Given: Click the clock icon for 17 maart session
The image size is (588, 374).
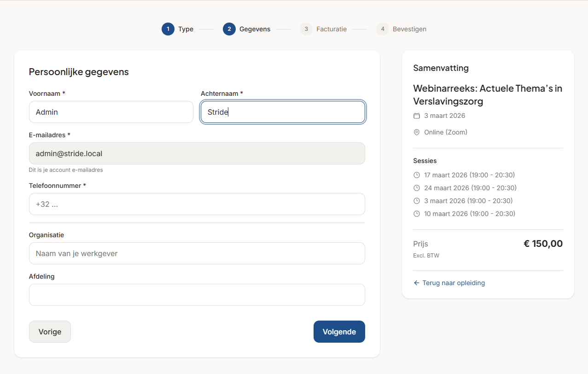Looking at the screenshot, I should pyautogui.click(x=417, y=175).
